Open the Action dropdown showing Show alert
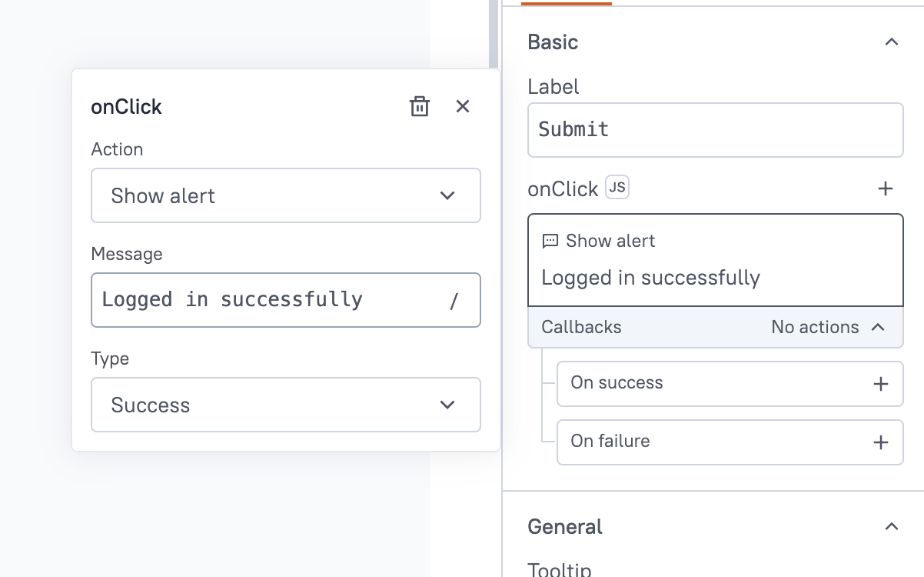The width and height of the screenshot is (924, 577). [286, 196]
